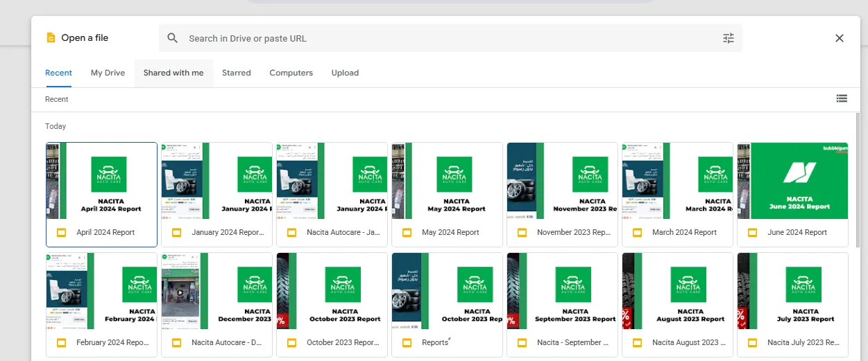Click the June 2024 Report file name
This screenshot has height=361, width=868.
tap(797, 232)
